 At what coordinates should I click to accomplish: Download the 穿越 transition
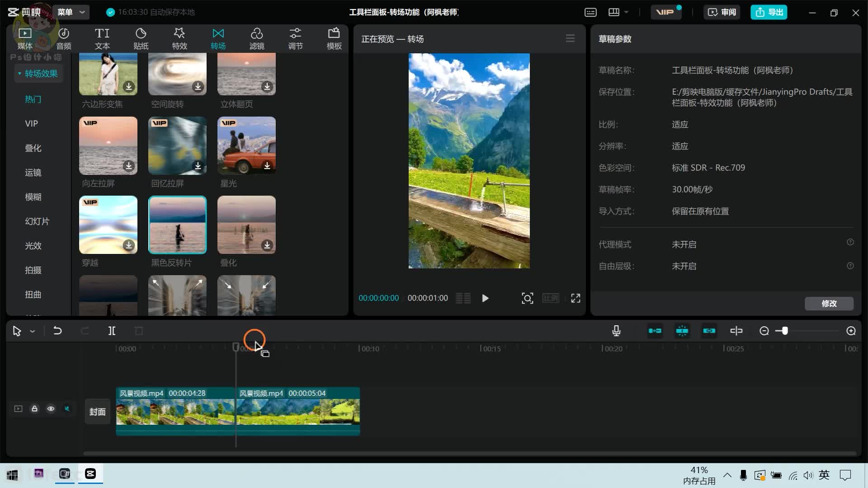(129, 245)
